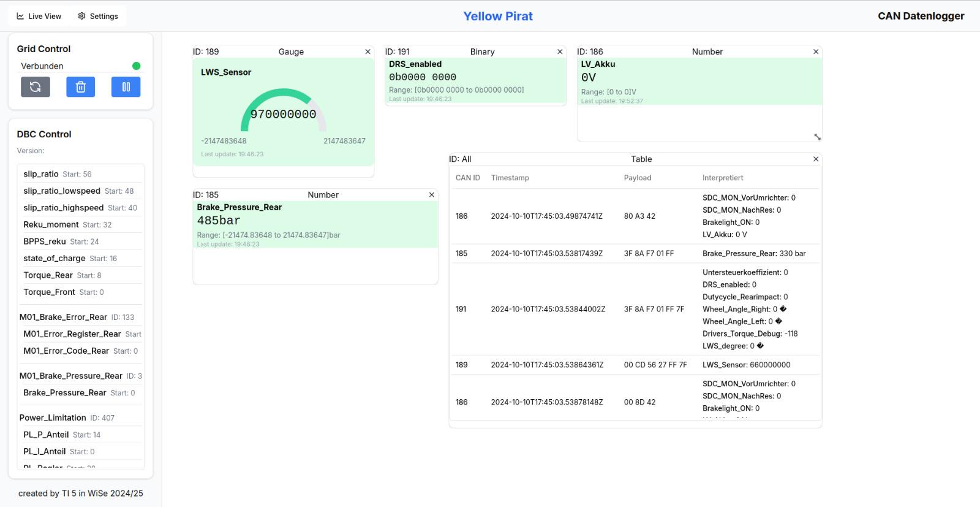Close the LWS_Sensor gauge widget
Viewport: 980px width, 507px height.
click(x=367, y=52)
